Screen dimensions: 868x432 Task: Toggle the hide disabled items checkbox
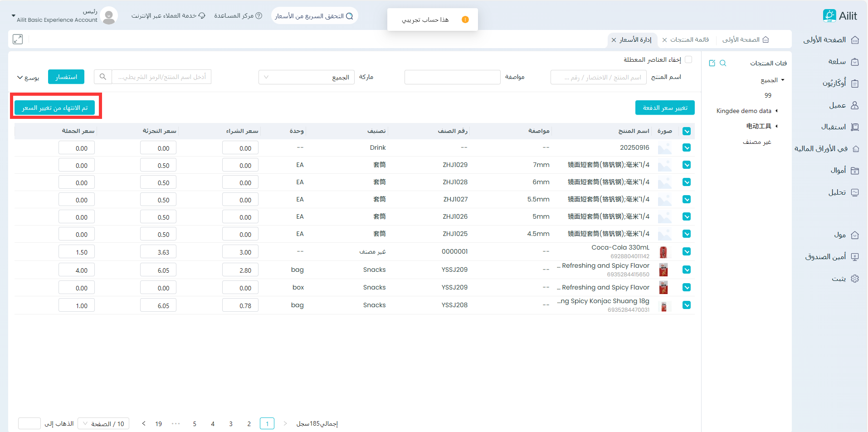pos(688,60)
